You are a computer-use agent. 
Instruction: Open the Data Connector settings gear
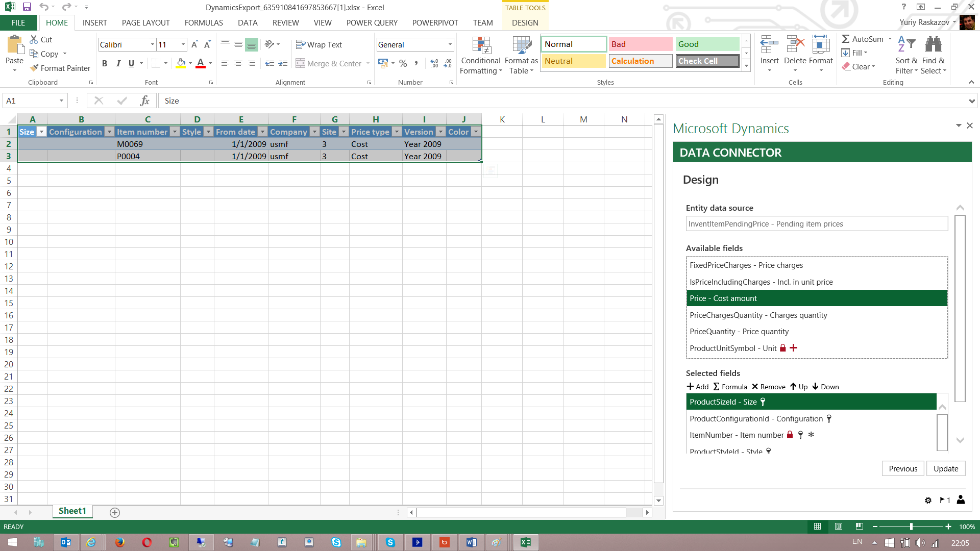pos(927,500)
